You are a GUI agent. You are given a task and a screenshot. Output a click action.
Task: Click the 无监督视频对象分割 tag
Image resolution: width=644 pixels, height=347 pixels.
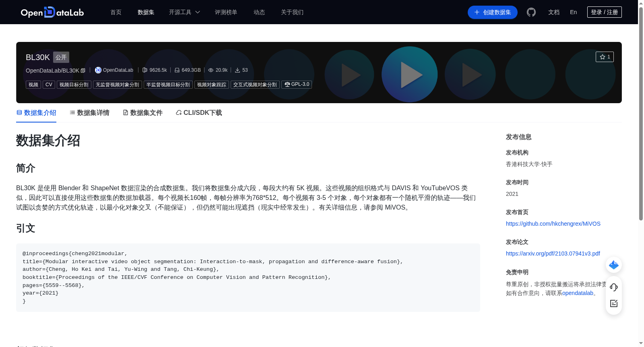coord(118,85)
